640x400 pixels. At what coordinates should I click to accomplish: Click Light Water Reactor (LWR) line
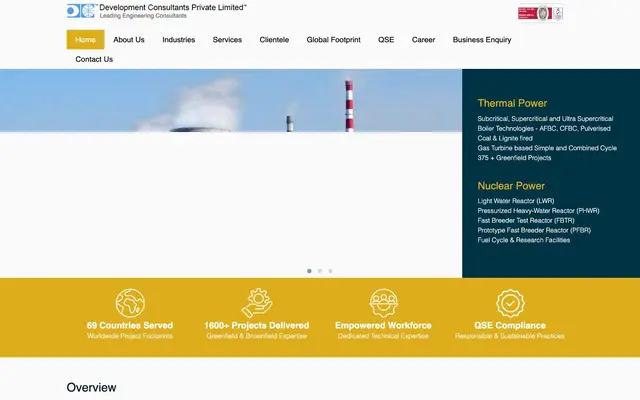click(x=516, y=201)
